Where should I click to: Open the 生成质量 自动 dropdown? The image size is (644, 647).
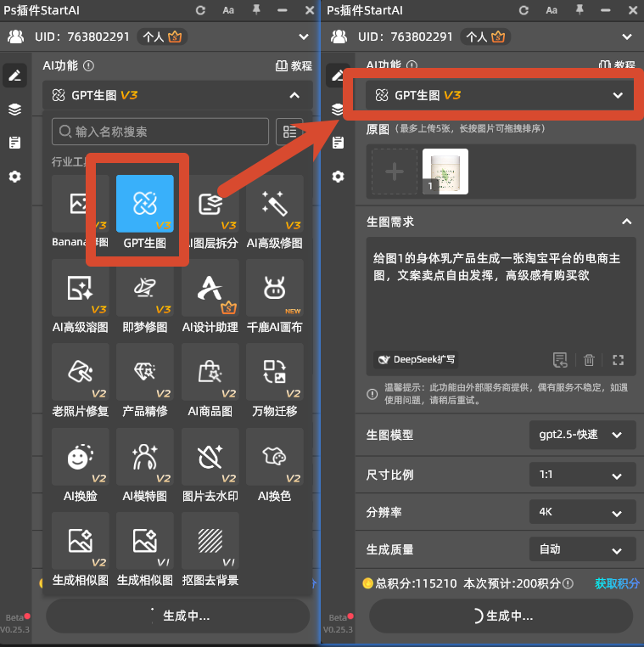(582, 549)
